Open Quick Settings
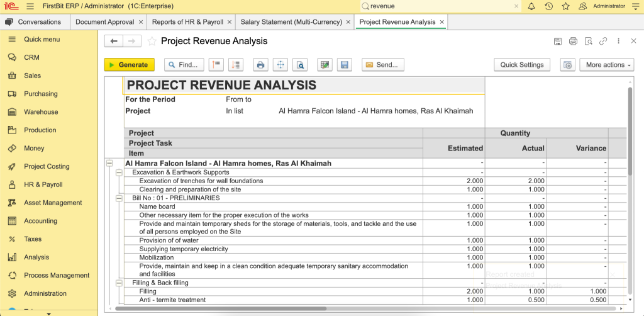Image resolution: width=644 pixels, height=316 pixels. coord(522,65)
